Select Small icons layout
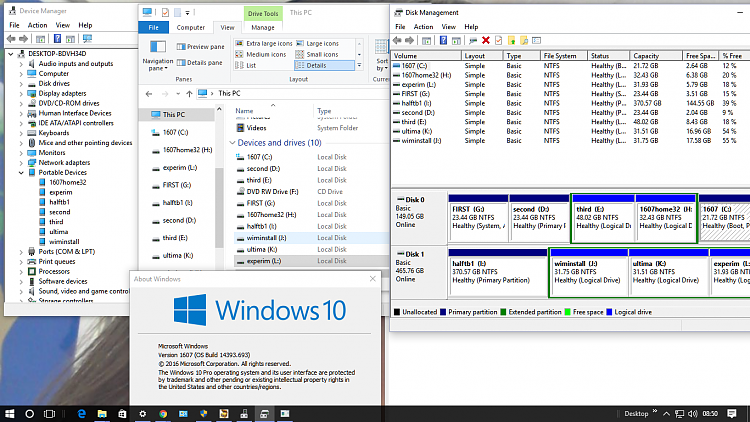This screenshot has width=750, height=422. point(317,55)
